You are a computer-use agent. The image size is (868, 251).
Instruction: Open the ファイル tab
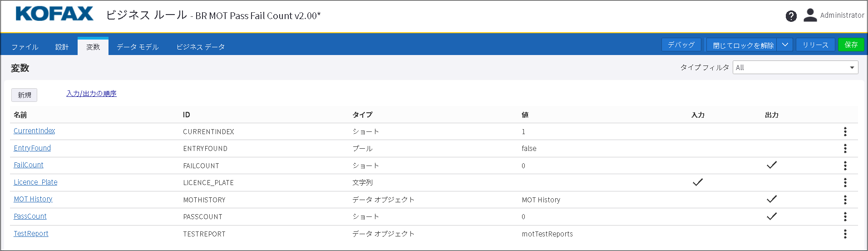click(x=25, y=47)
